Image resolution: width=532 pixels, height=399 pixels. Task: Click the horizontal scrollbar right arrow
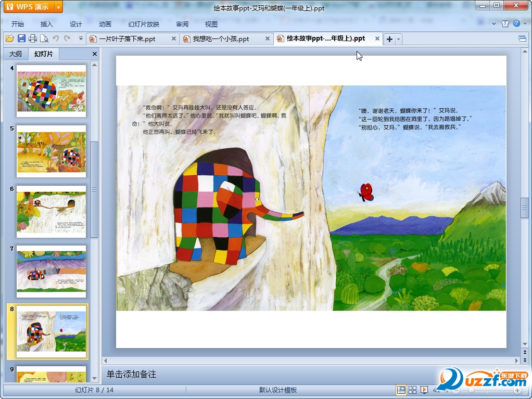pyautogui.click(x=517, y=361)
